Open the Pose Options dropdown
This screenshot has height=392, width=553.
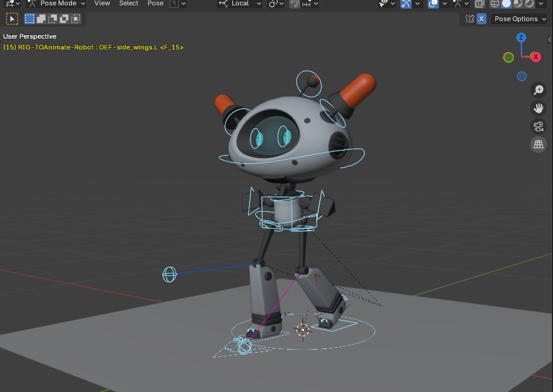pyautogui.click(x=517, y=19)
